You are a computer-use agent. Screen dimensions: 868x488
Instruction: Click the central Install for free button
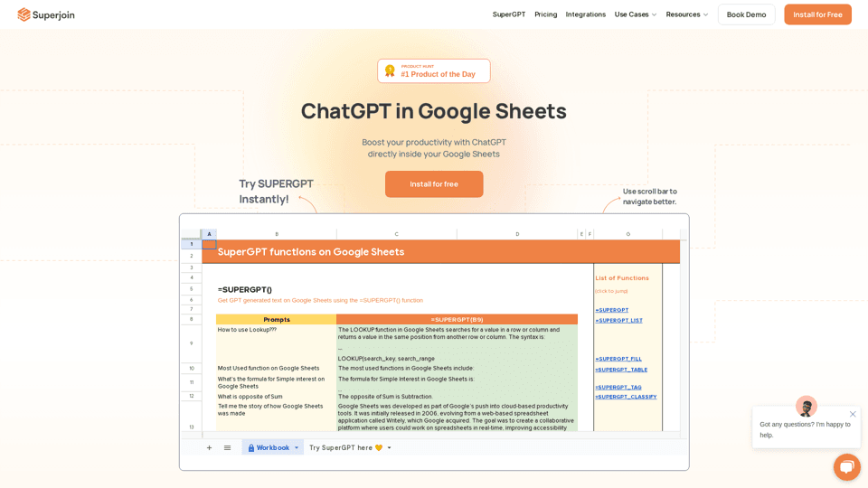[434, 184]
